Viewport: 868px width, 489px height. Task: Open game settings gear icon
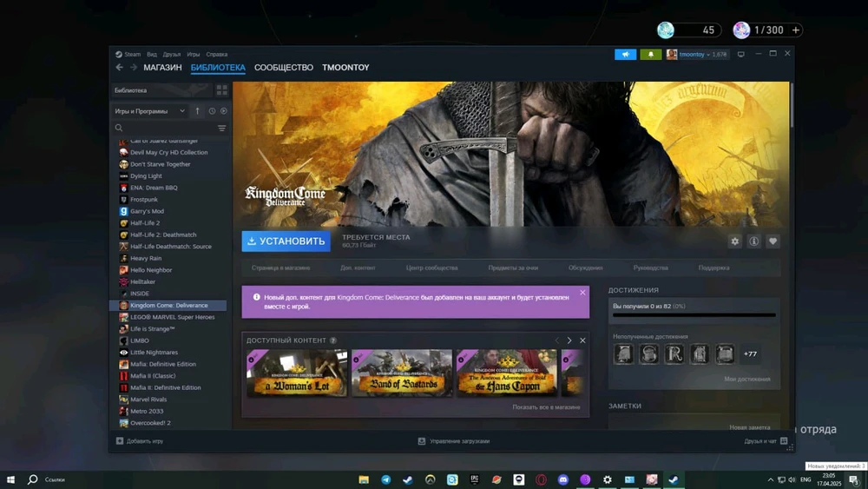734,241
